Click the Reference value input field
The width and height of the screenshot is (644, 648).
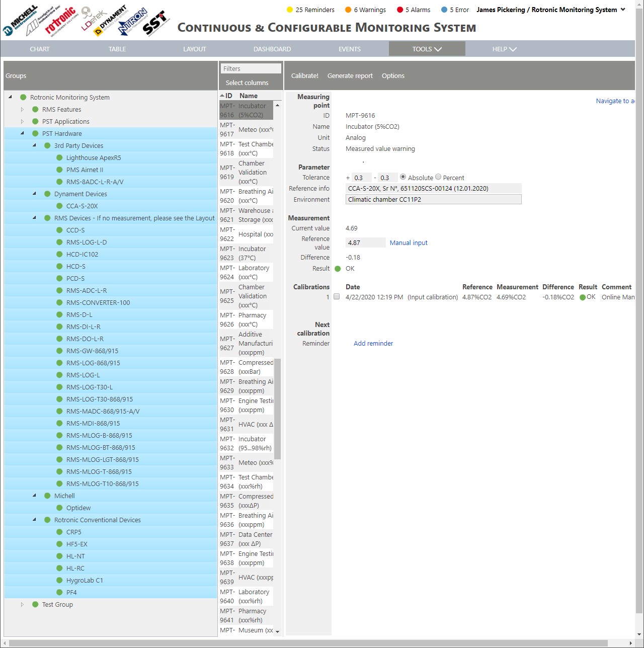[366, 242]
